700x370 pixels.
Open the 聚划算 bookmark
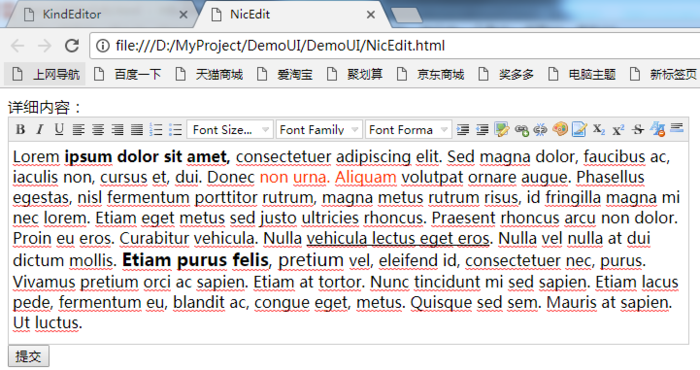355,74
